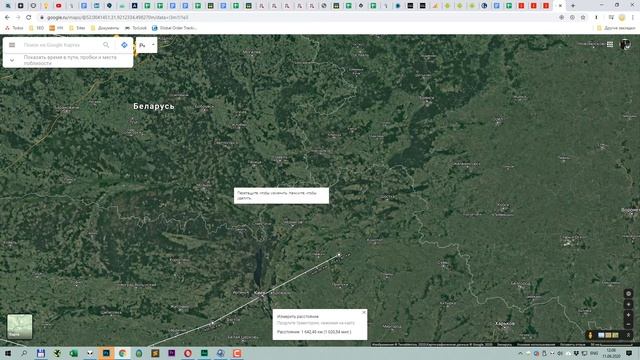Open the Global Order Track bookmark
Screen dimensions: 640x360
tap(174, 28)
